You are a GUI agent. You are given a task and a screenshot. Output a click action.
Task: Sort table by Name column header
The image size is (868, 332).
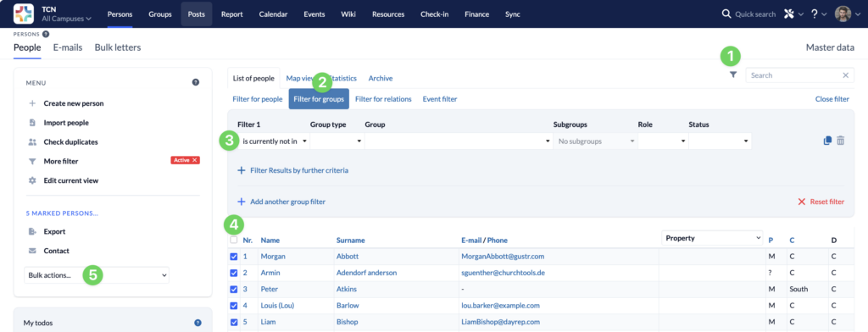click(270, 241)
